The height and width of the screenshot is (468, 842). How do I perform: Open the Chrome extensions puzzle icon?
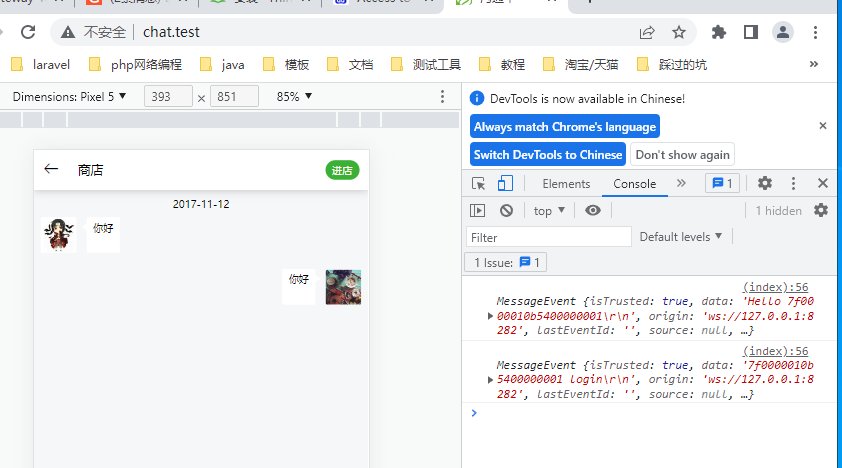click(x=715, y=32)
